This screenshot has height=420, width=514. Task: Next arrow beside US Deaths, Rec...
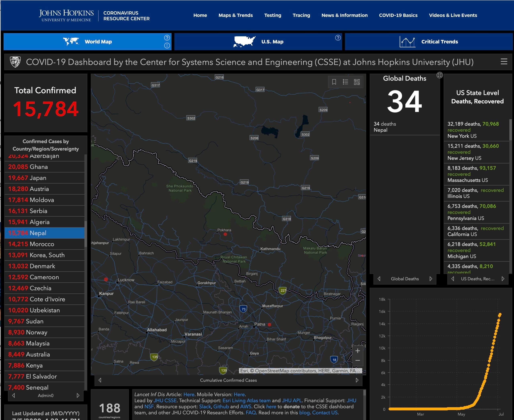coord(503,279)
